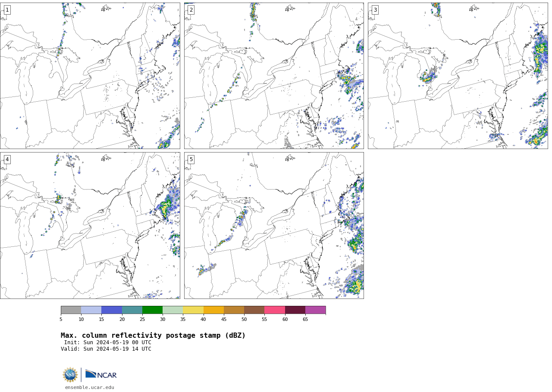
Task: Click the light lavender 10-15 dBZ swatch
Action: 91,310
